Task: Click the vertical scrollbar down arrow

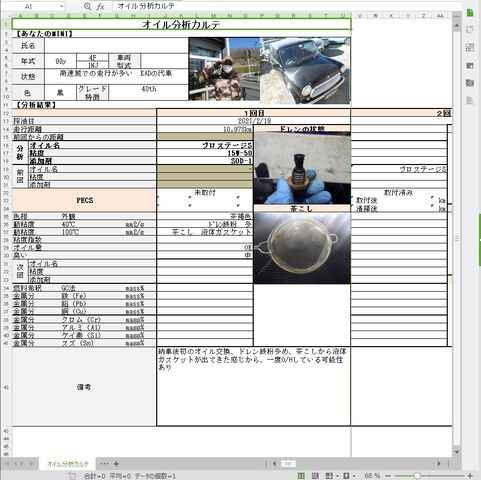Action: coord(457,452)
